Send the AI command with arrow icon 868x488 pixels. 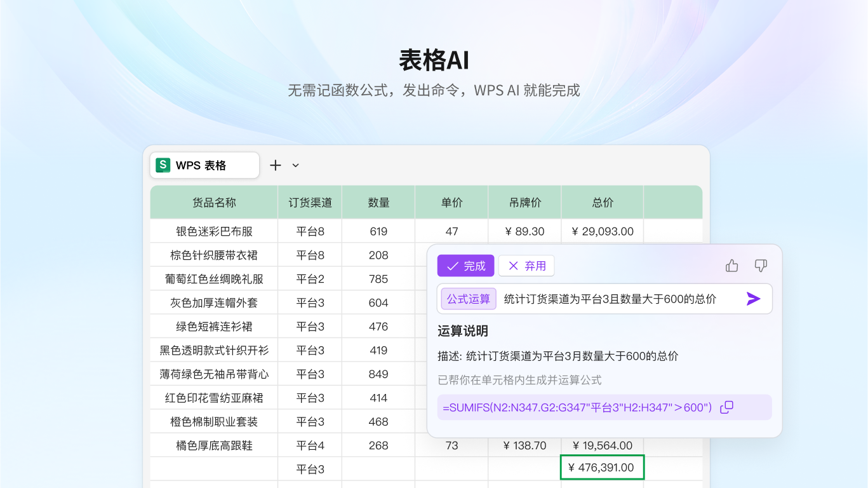[x=753, y=299]
